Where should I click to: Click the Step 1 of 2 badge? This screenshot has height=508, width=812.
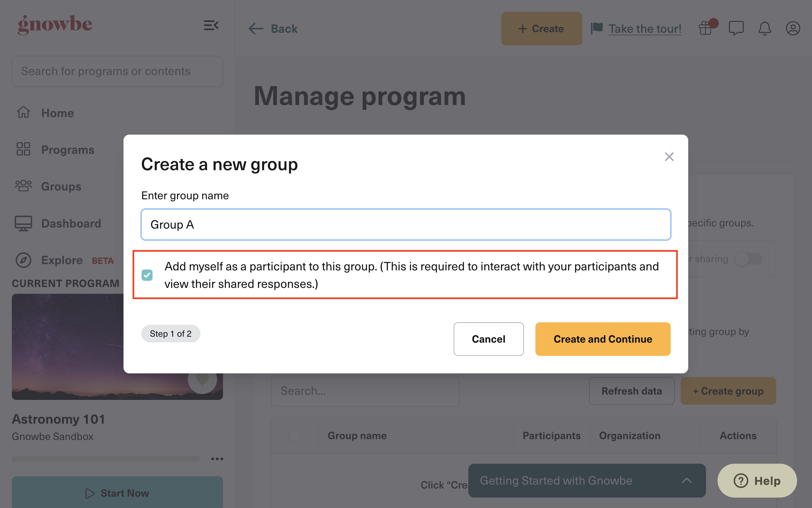coord(171,334)
